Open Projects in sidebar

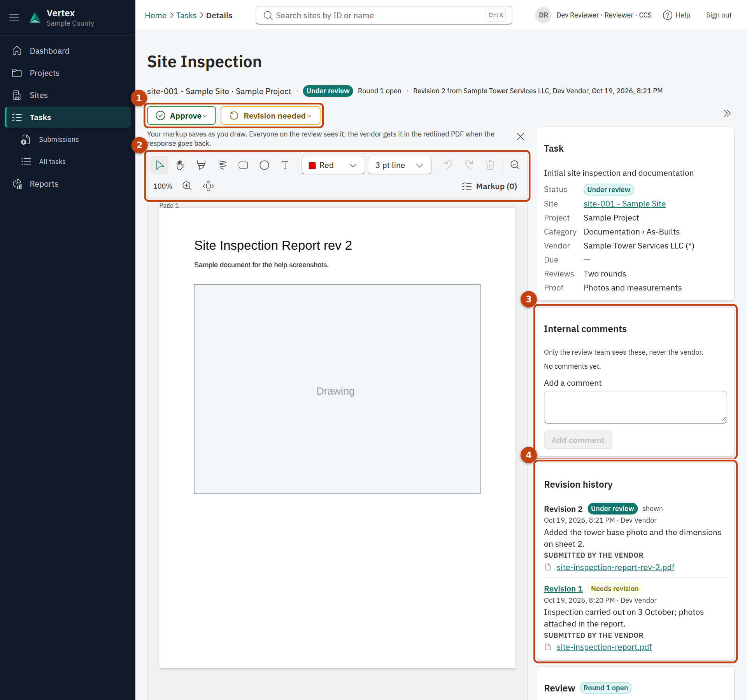[x=68, y=73]
